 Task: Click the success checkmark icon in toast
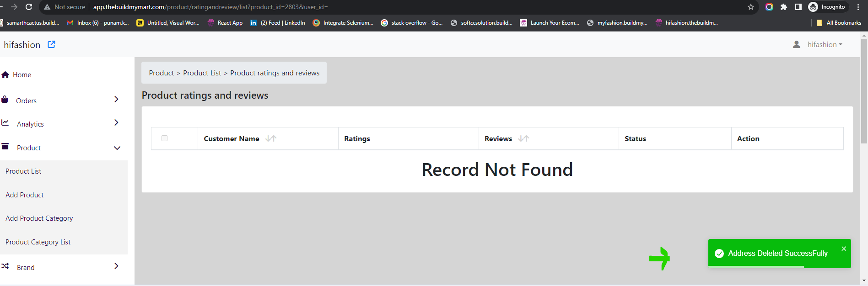(719, 254)
